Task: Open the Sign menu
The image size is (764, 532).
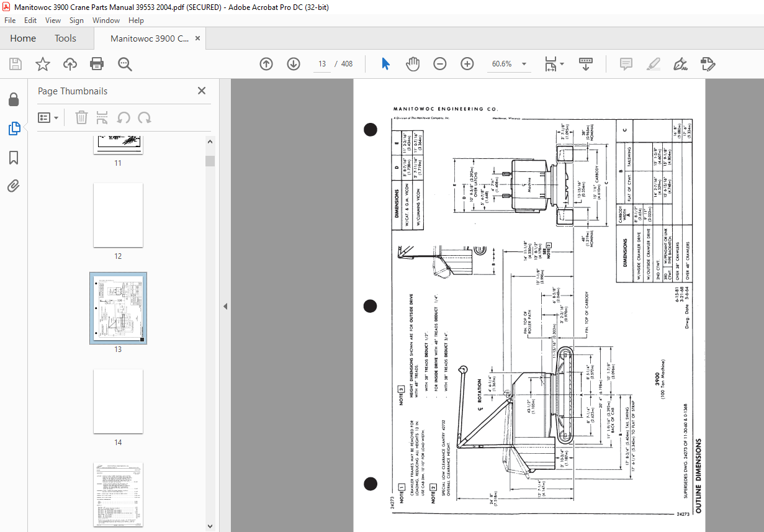Action: tap(76, 20)
